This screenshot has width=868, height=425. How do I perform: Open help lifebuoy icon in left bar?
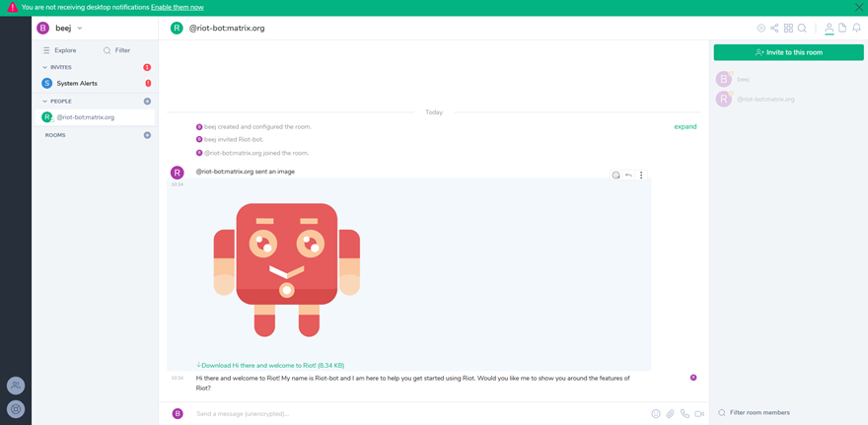(16, 409)
